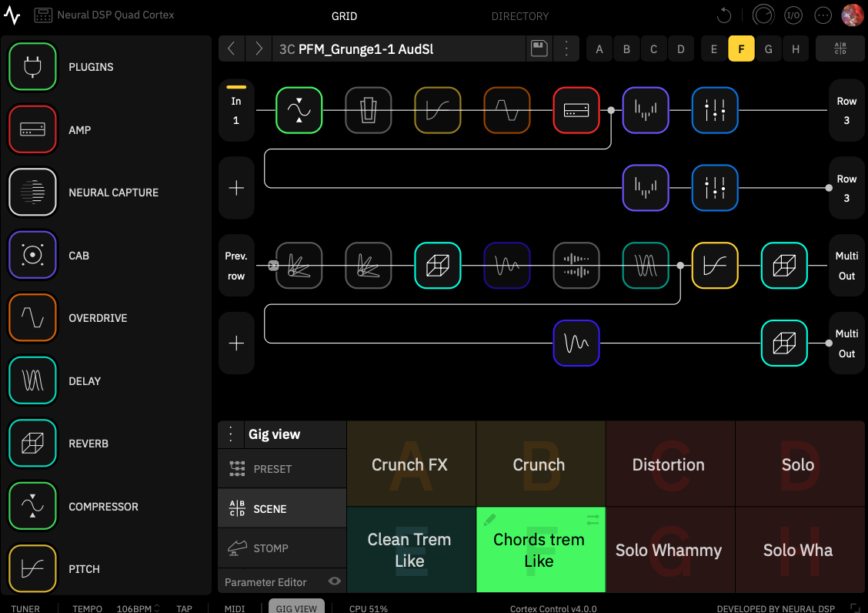The image size is (868, 613).
Task: Select the blue EQ block in row 2
Action: click(x=715, y=188)
